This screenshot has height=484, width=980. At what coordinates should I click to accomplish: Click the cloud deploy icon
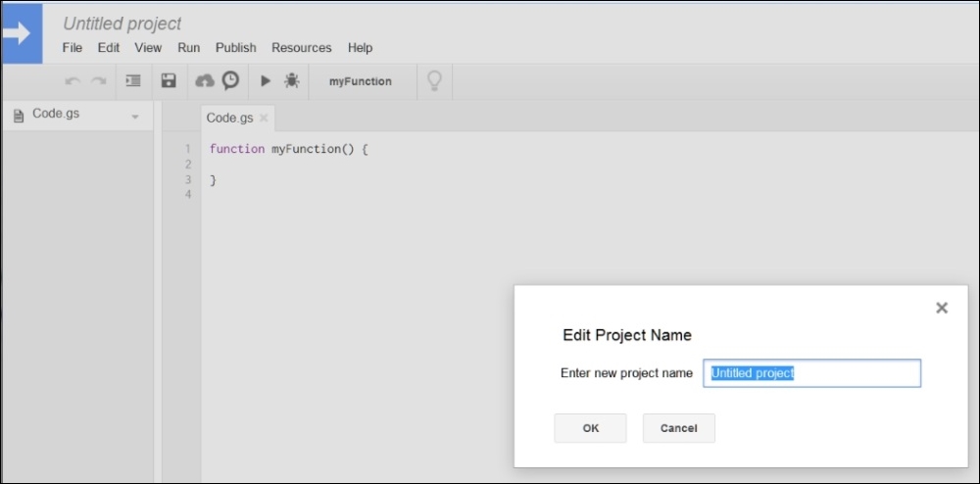point(205,80)
